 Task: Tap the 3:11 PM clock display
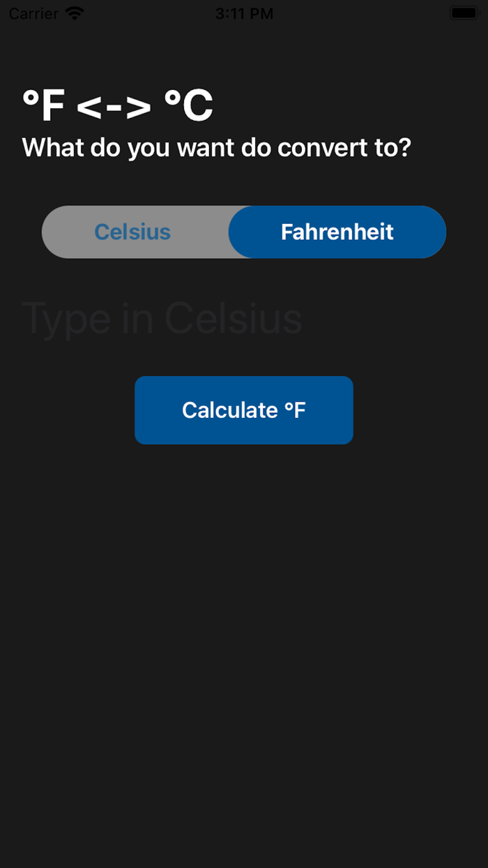243,13
